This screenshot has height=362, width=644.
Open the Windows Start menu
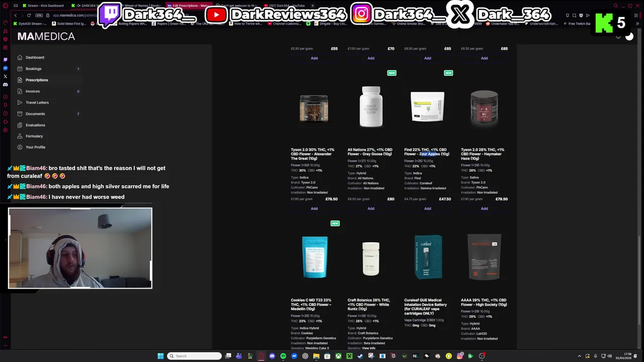[x=160, y=356]
